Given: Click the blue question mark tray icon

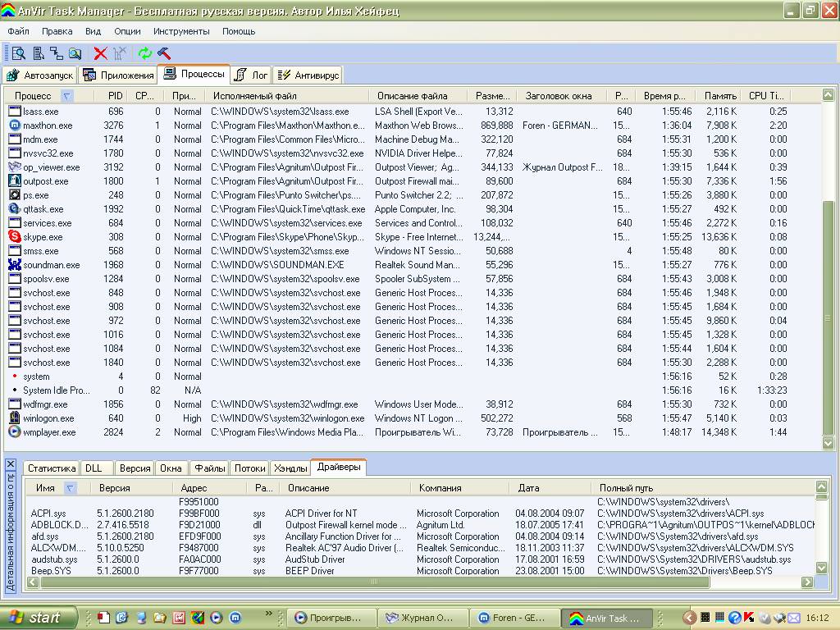Looking at the screenshot, I should coord(734,618).
